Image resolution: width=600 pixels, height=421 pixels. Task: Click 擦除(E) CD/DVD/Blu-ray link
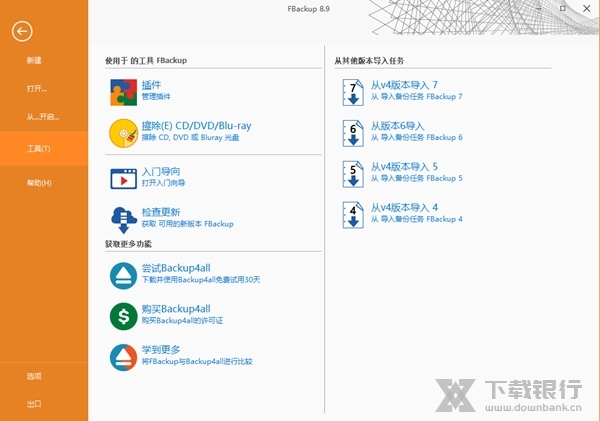(x=196, y=126)
